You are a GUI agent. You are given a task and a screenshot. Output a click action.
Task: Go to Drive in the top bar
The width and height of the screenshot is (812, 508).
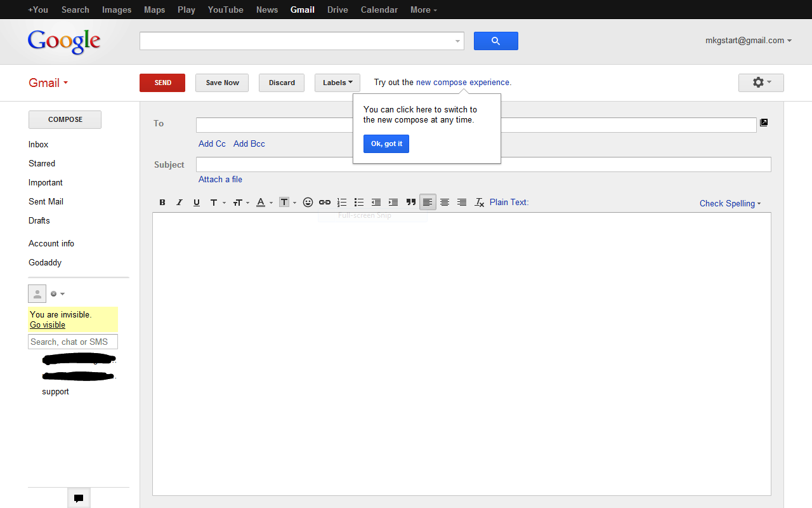click(x=337, y=10)
